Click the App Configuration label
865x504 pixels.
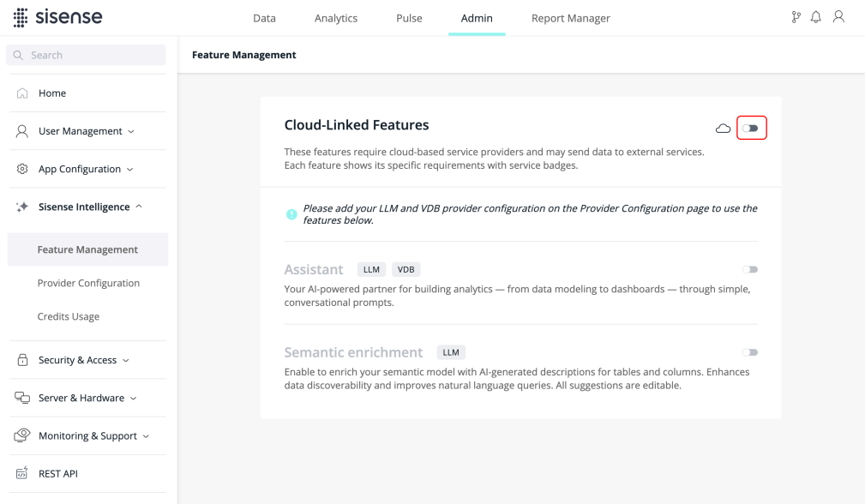tap(80, 170)
